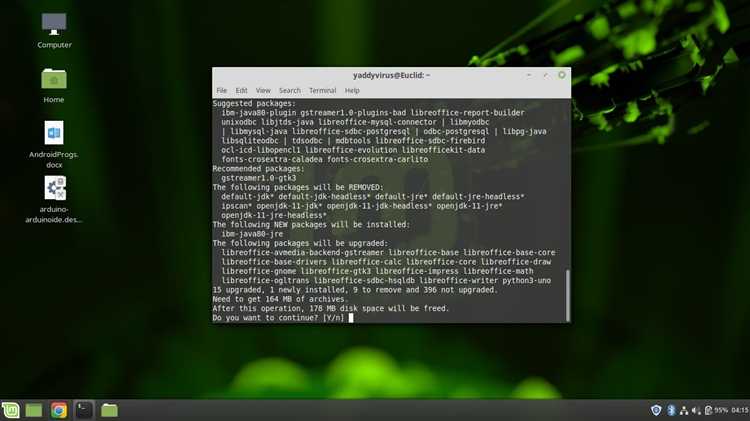
Task: Click 'fonts-crosextra-caladea' text line
Action: coord(324,159)
